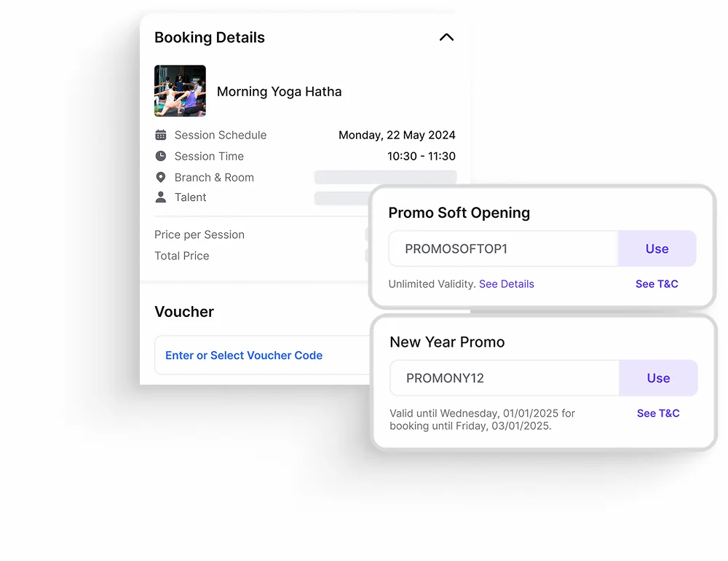Viewport: 728px width, 561px height.
Task: Click the calendar icon beside Session Schedule
Action: [x=161, y=135]
